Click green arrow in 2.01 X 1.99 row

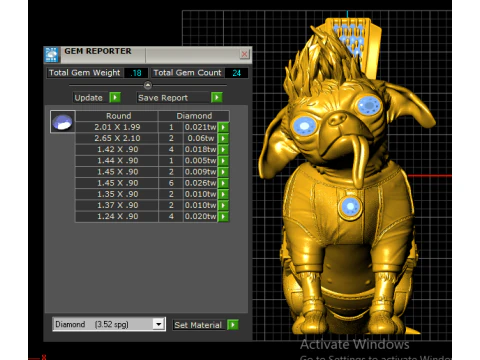(223, 127)
